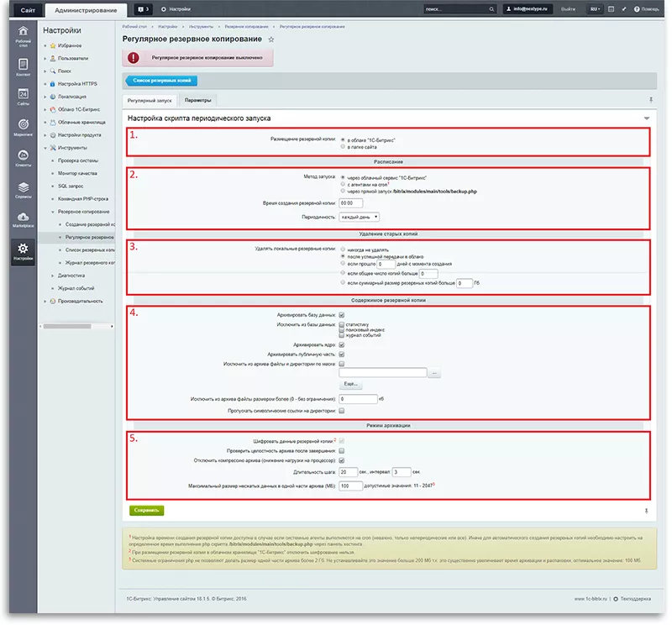The image size is (672, 625).
Task: Add page to favorites with star icon
Action: click(x=271, y=39)
